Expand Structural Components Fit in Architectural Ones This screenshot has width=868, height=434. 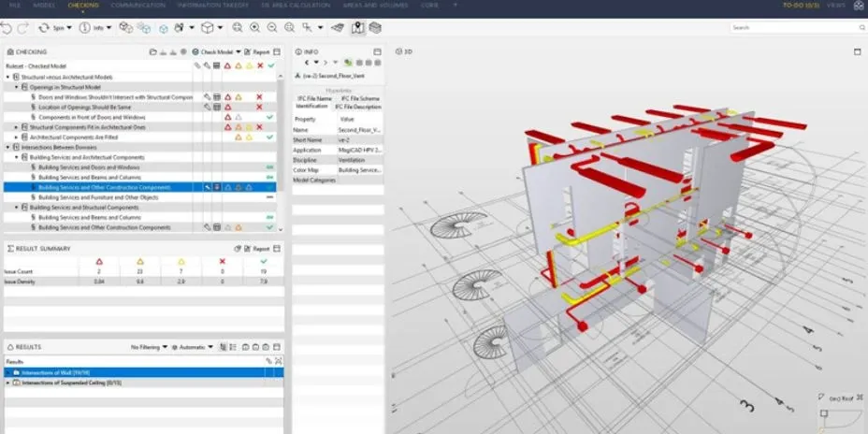17,127
